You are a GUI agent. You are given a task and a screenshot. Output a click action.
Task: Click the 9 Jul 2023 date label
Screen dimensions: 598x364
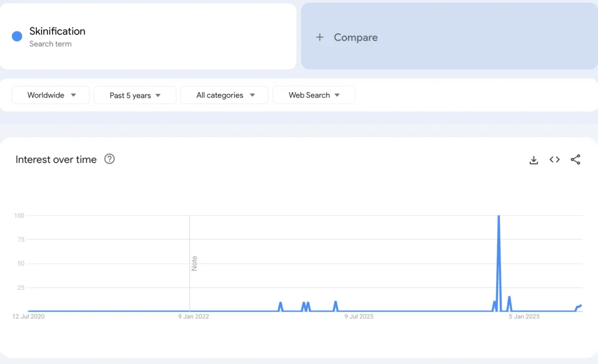359,317
